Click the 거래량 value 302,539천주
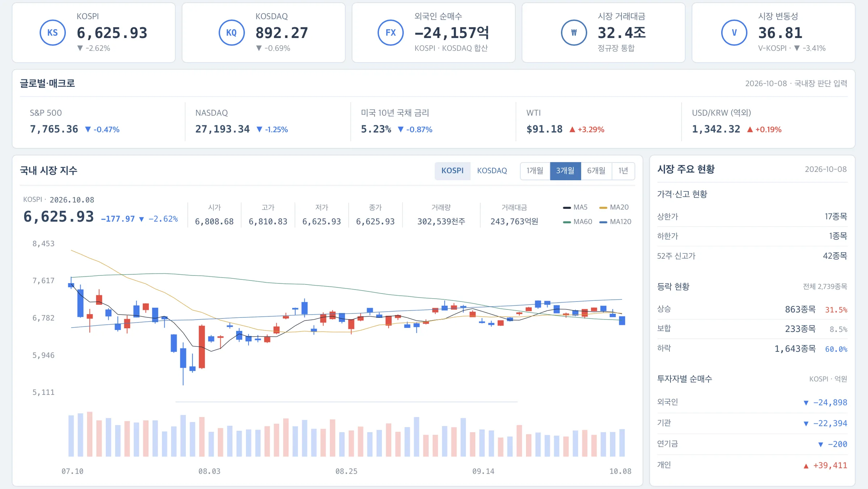868x489 pixels. click(x=441, y=222)
